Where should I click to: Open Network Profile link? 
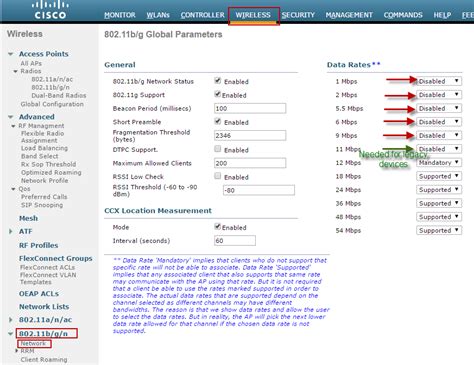point(45,181)
